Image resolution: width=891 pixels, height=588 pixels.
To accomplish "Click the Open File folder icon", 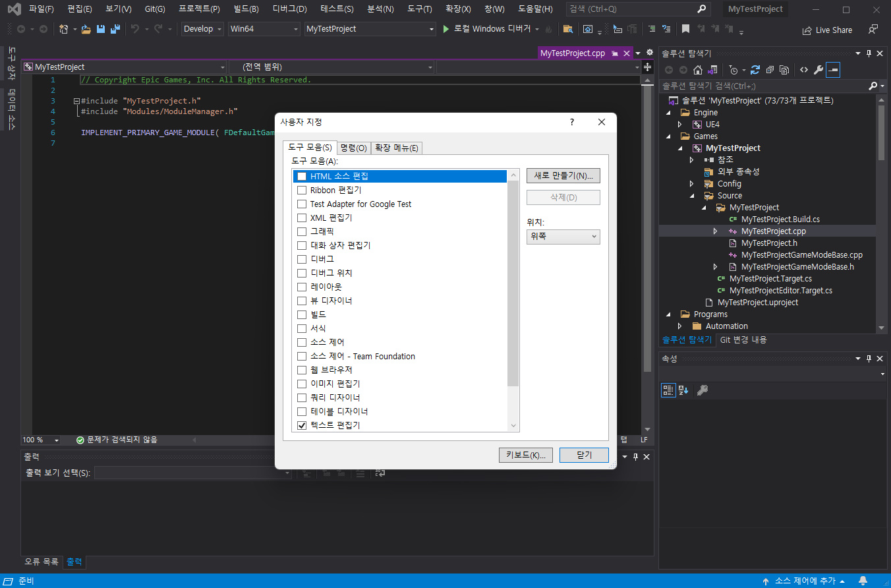I will (86, 29).
